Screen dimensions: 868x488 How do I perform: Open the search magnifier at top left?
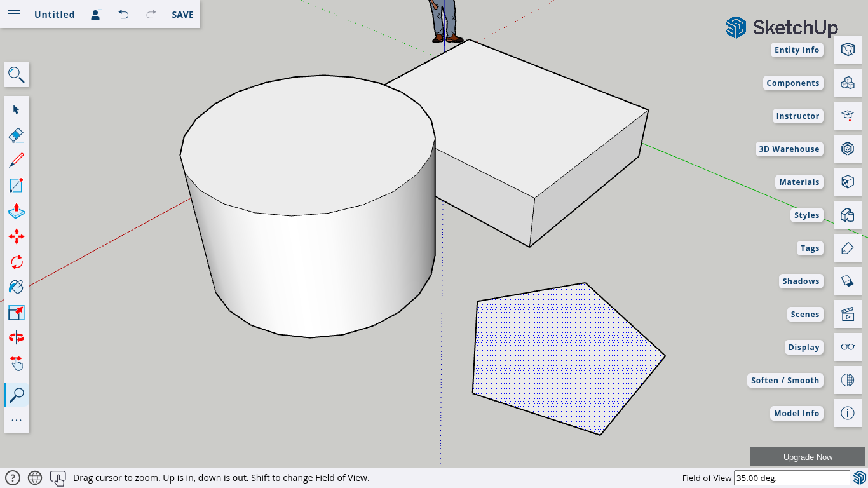pyautogui.click(x=17, y=75)
